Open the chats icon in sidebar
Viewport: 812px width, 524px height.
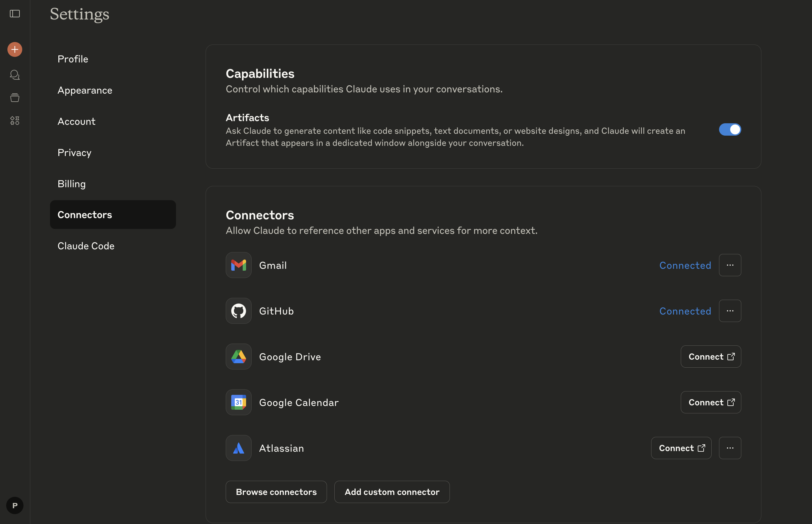15,75
